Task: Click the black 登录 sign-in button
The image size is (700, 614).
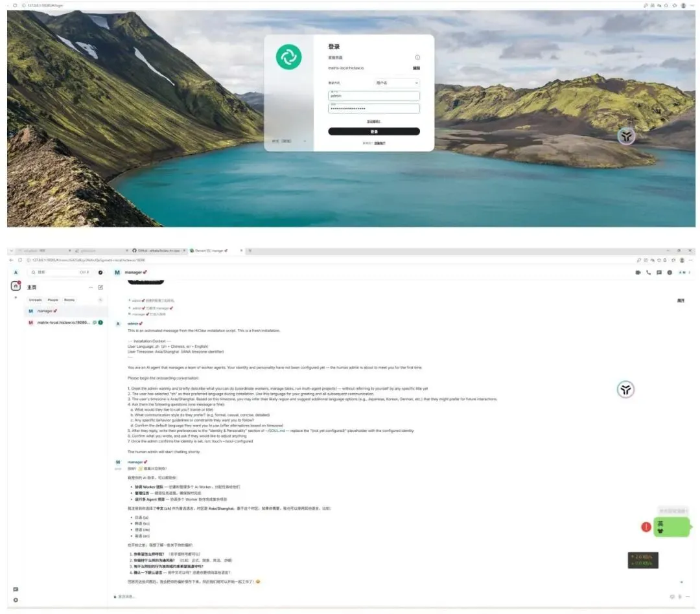Action: pyautogui.click(x=374, y=131)
